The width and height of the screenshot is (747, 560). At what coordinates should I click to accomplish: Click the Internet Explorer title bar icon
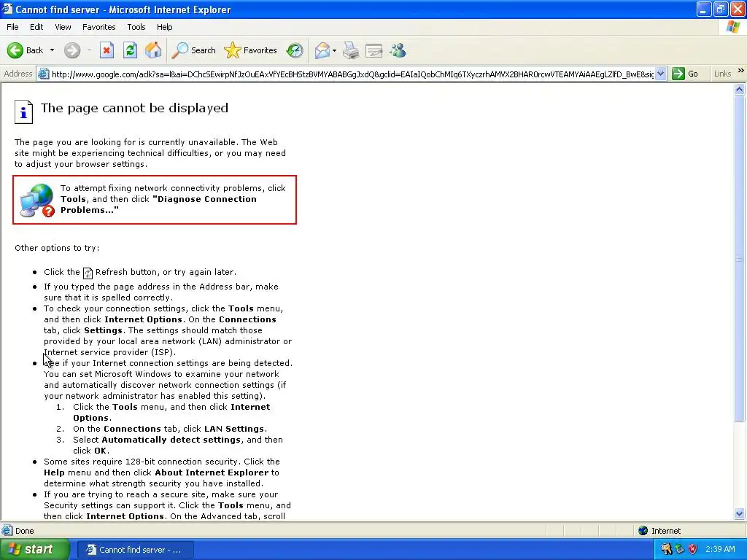[7, 9]
